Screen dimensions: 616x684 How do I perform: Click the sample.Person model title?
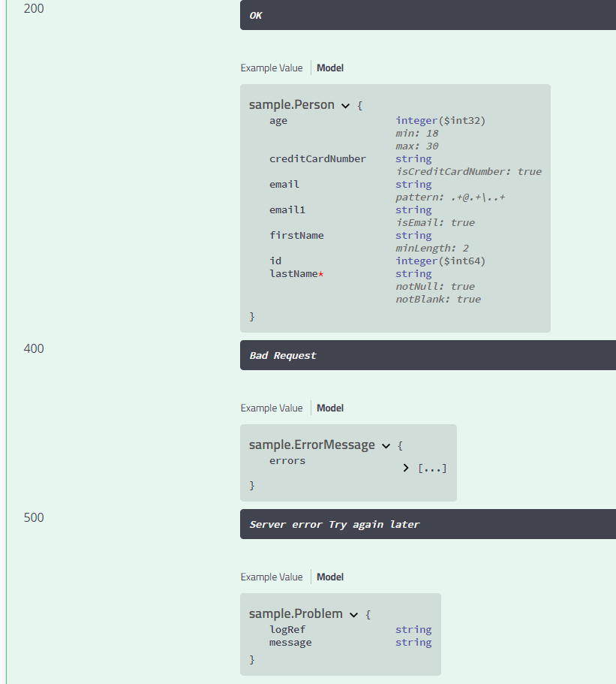click(292, 105)
